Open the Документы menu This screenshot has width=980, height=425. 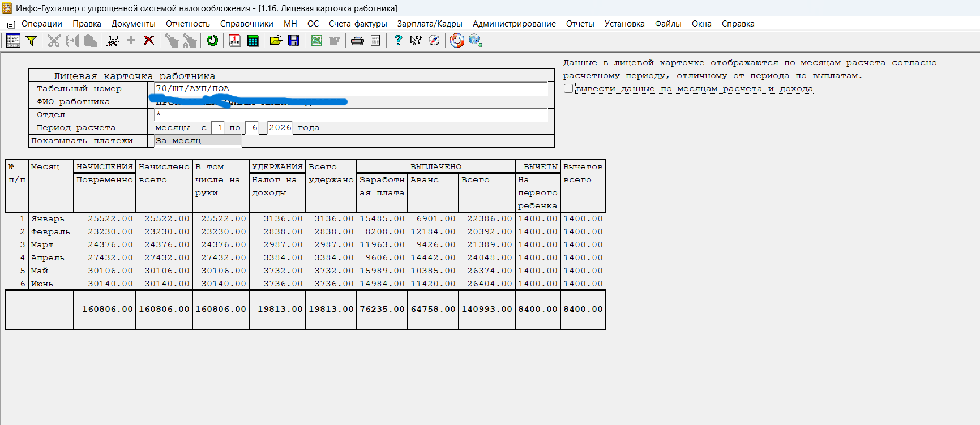(134, 24)
